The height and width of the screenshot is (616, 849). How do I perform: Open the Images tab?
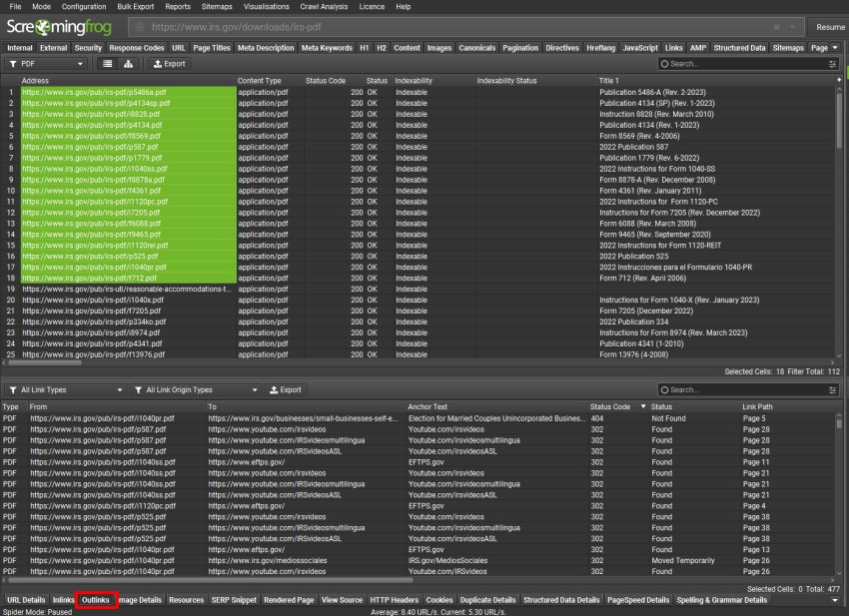439,48
